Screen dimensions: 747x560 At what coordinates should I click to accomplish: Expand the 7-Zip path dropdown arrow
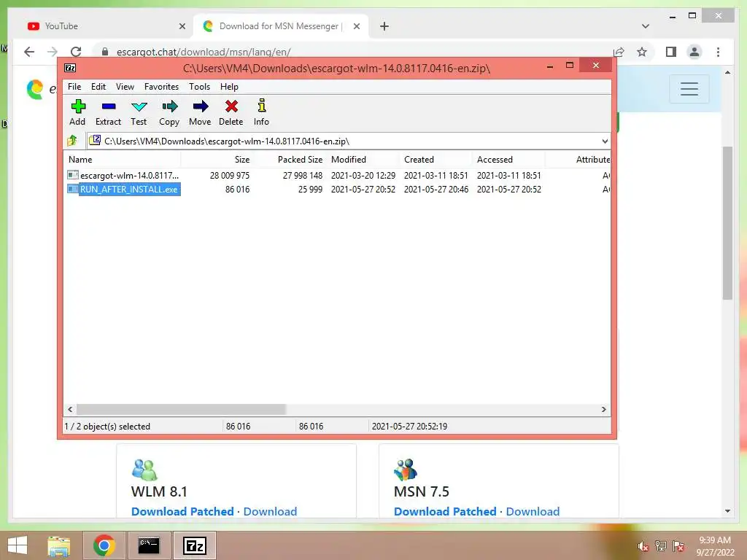click(x=605, y=141)
